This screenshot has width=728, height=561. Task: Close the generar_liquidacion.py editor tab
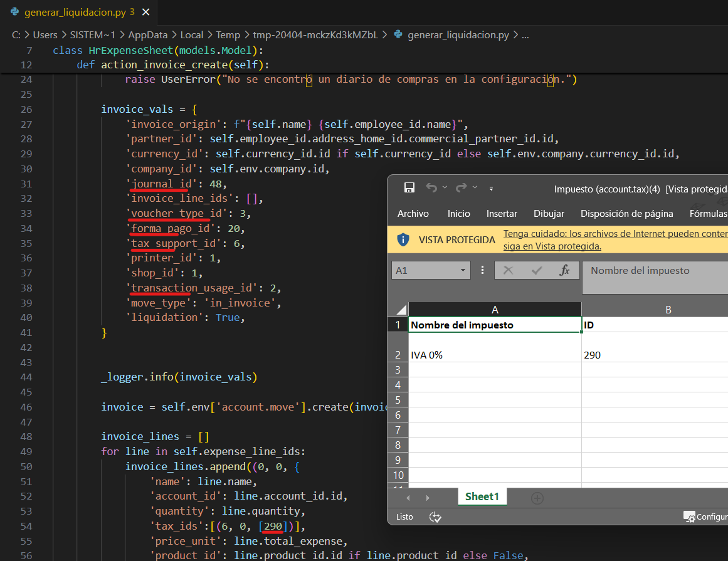[x=147, y=12]
